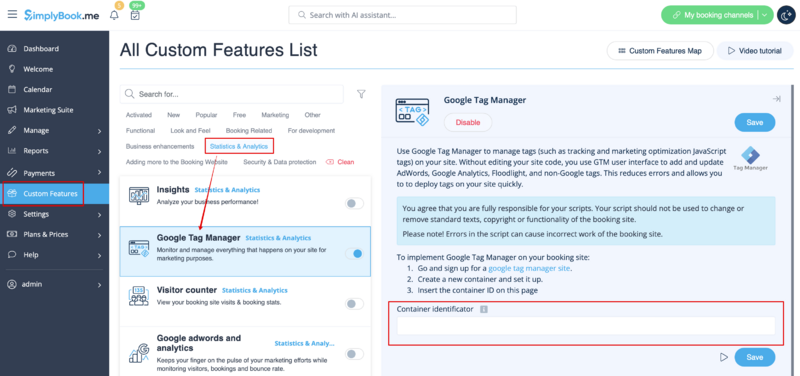Image resolution: width=800 pixels, height=376 pixels.
Task: Enable the Visitor counter toggle
Action: click(x=354, y=304)
